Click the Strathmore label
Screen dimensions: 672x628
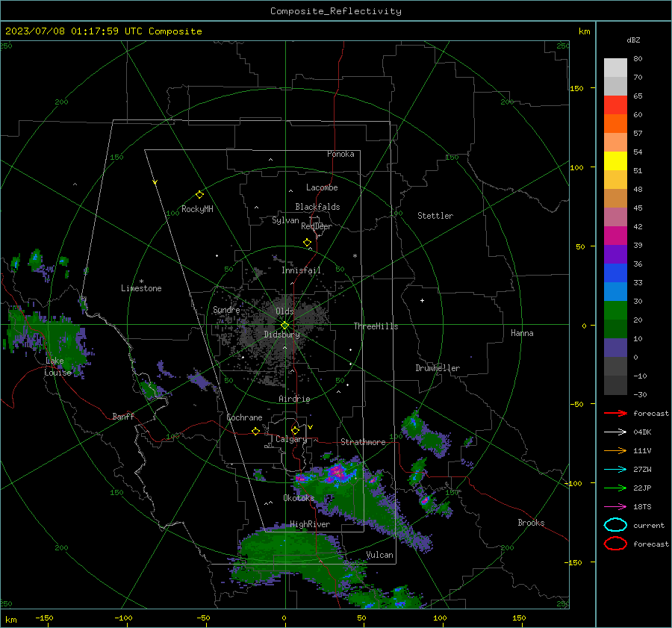[363, 442]
